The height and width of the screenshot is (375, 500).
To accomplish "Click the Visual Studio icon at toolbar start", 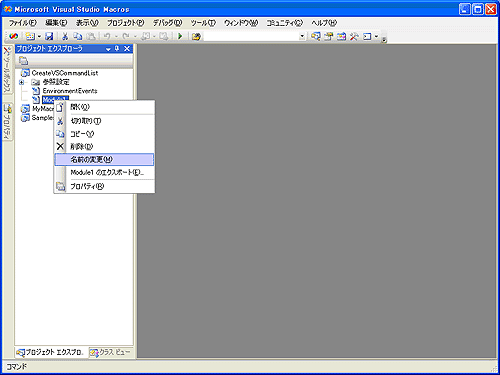I will click(x=13, y=36).
